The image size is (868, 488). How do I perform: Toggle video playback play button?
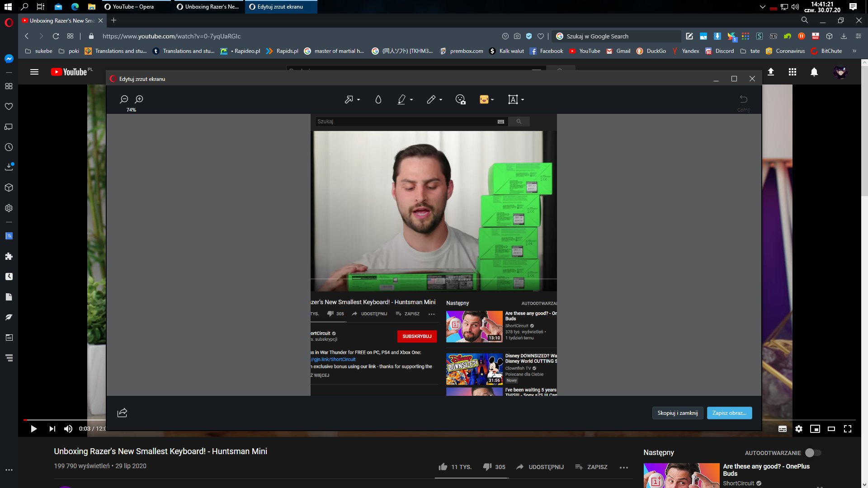[34, 428]
